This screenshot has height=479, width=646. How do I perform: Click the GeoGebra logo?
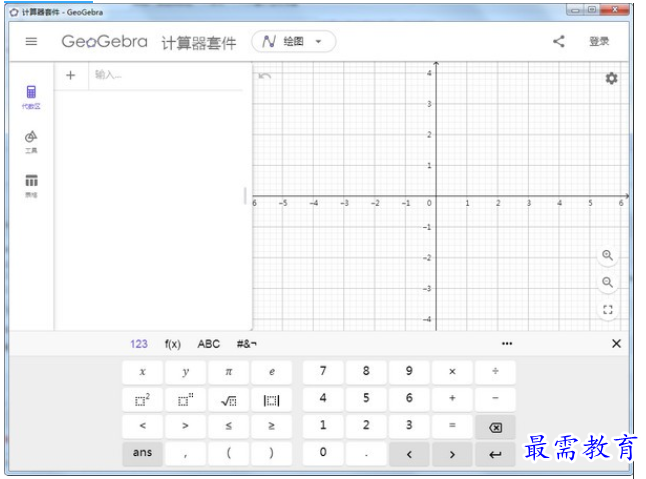(x=104, y=42)
